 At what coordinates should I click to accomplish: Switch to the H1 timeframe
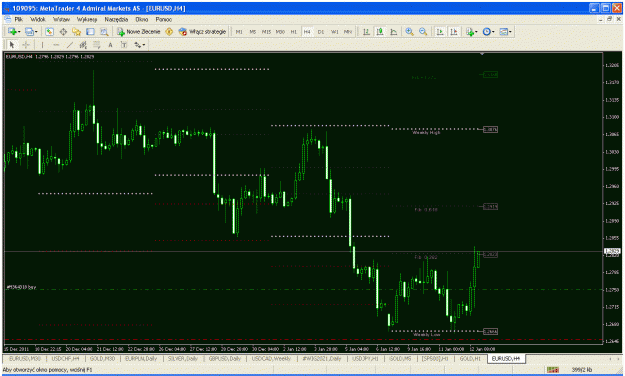click(294, 32)
